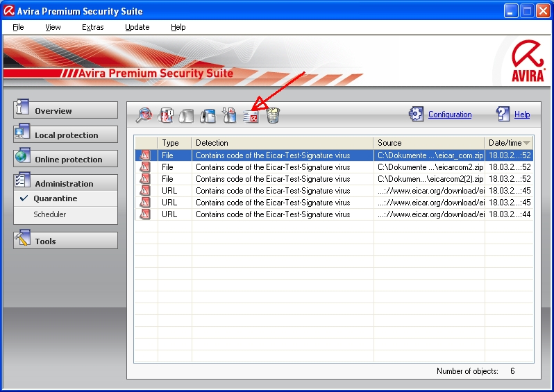Click Avira umbrella icon in title bar

pos(9,11)
